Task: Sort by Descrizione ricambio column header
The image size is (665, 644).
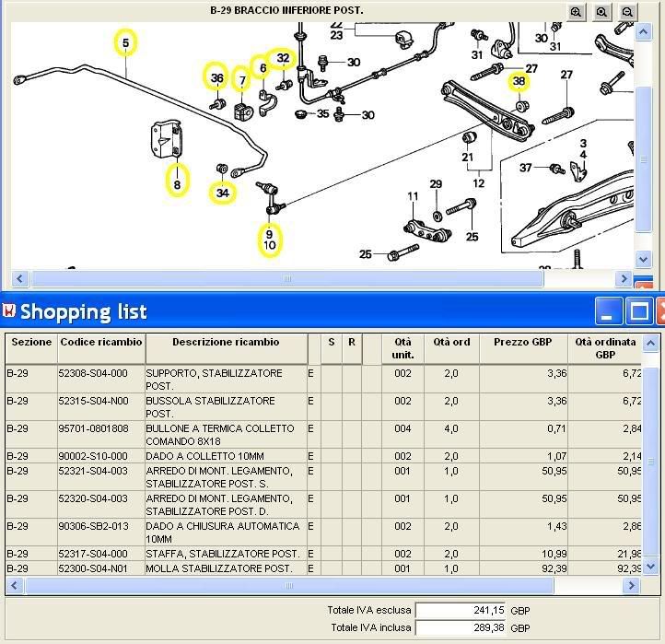Action: (226, 348)
